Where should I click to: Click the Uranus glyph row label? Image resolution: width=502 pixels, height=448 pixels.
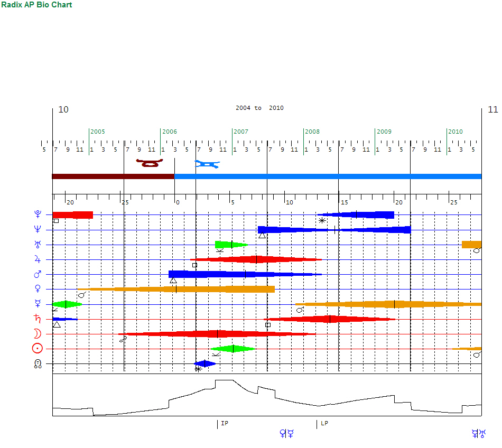click(x=38, y=245)
